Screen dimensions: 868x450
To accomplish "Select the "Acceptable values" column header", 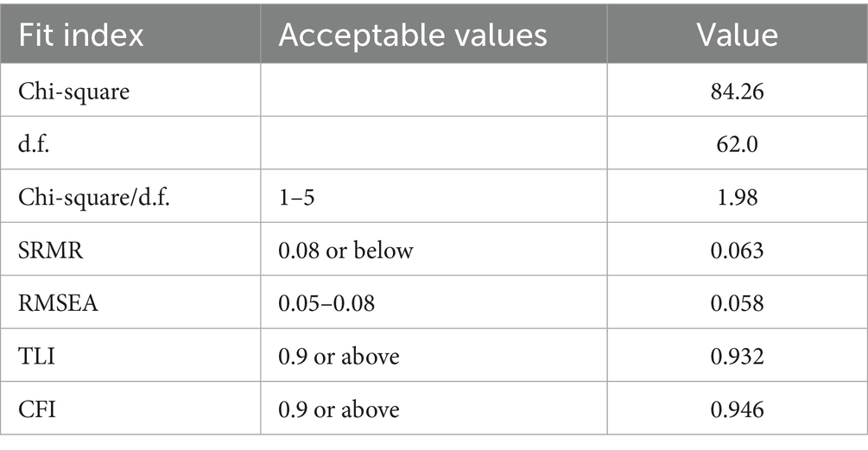I will [x=413, y=35].
